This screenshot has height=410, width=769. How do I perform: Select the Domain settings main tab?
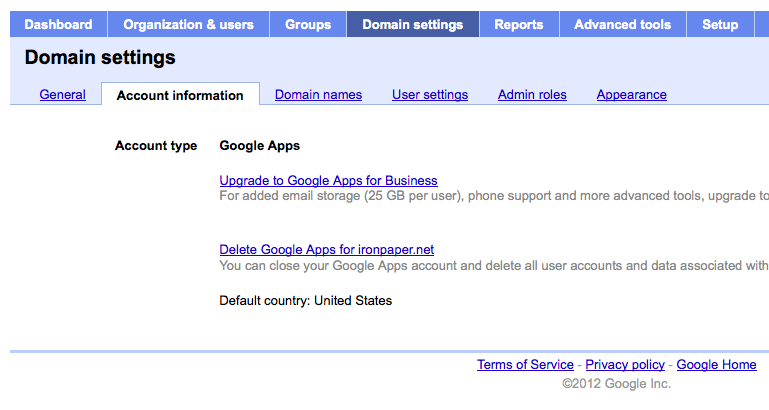pyautogui.click(x=412, y=25)
